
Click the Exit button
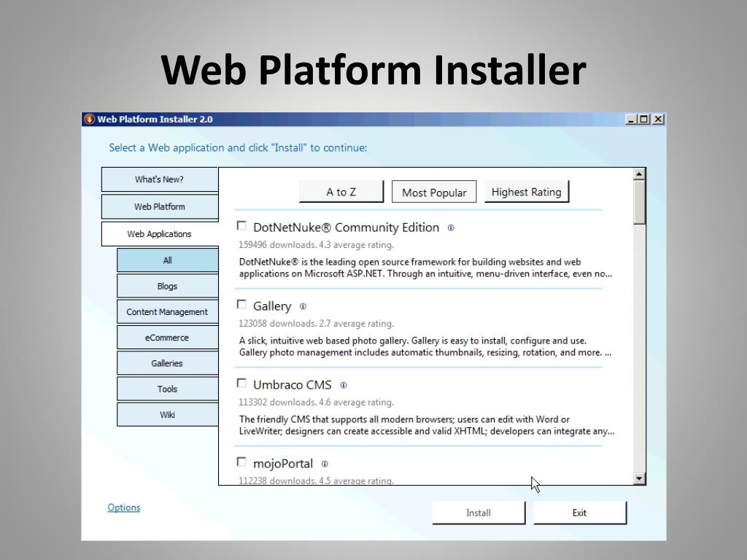pyautogui.click(x=580, y=513)
